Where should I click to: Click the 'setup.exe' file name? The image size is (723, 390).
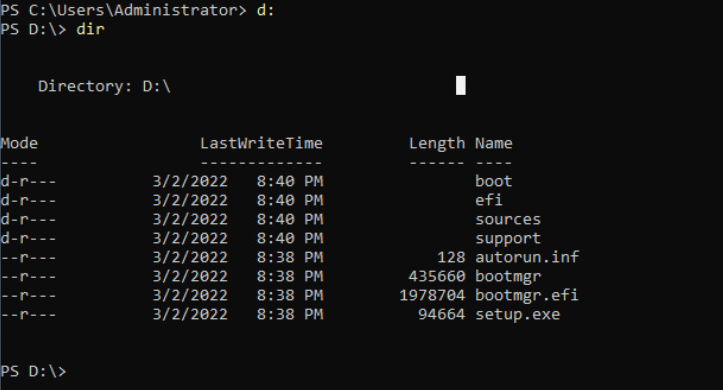pos(517,314)
